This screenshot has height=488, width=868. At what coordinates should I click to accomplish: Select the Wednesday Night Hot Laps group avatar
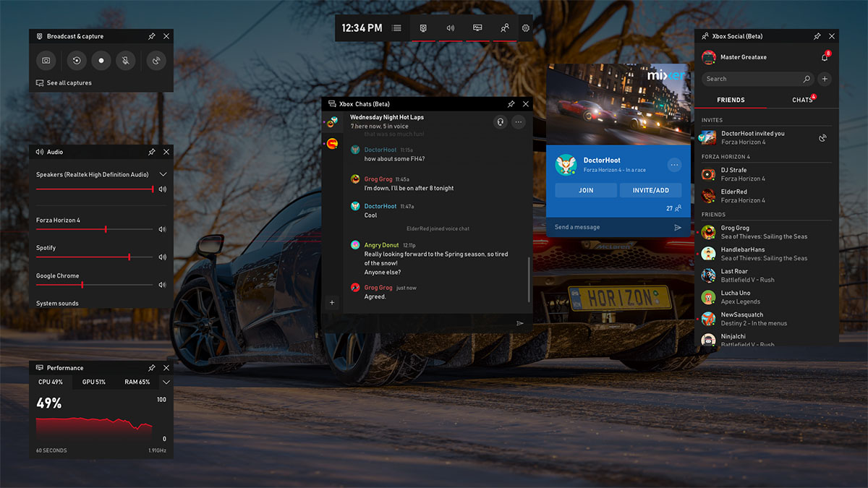tap(332, 121)
